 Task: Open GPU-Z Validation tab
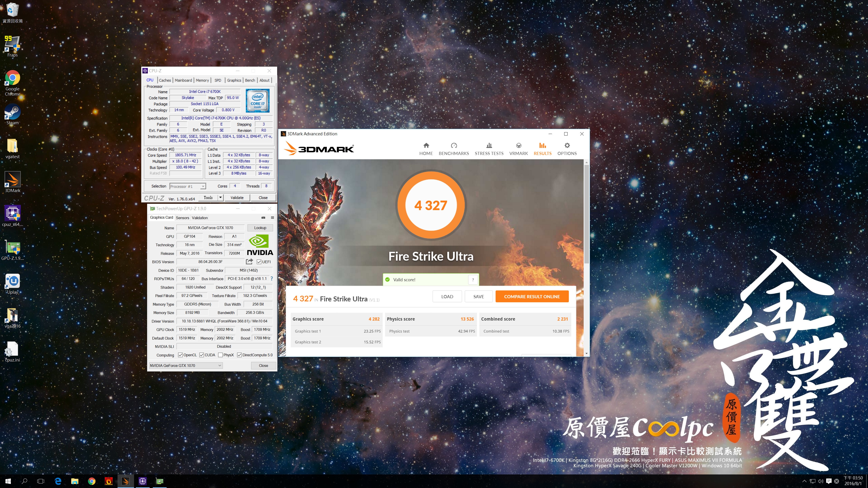(x=200, y=218)
